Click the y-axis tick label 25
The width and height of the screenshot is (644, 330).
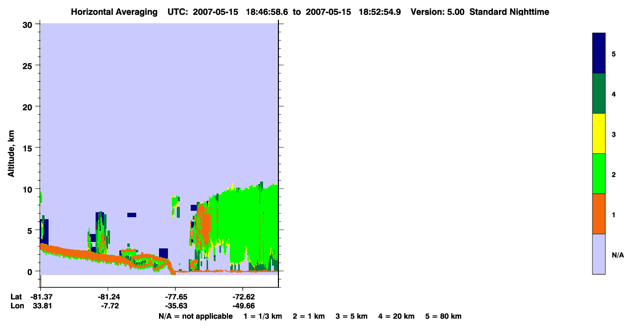[29, 65]
